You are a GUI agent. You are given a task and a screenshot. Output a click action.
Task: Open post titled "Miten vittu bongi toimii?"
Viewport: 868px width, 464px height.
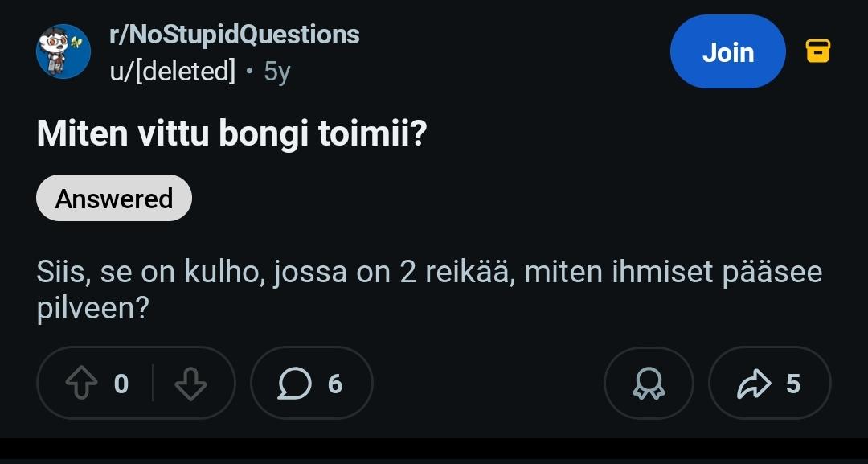(x=231, y=134)
